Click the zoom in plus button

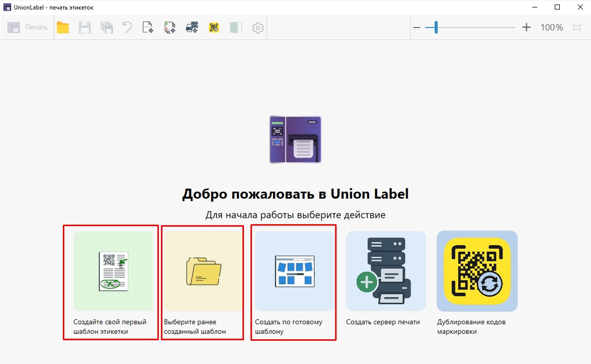(x=526, y=27)
